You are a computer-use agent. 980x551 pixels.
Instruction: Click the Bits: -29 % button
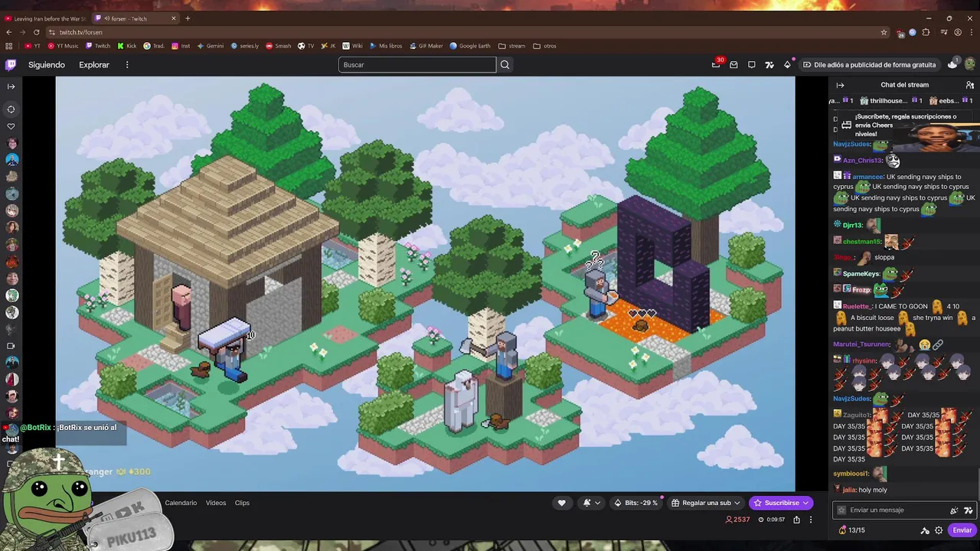tap(636, 503)
